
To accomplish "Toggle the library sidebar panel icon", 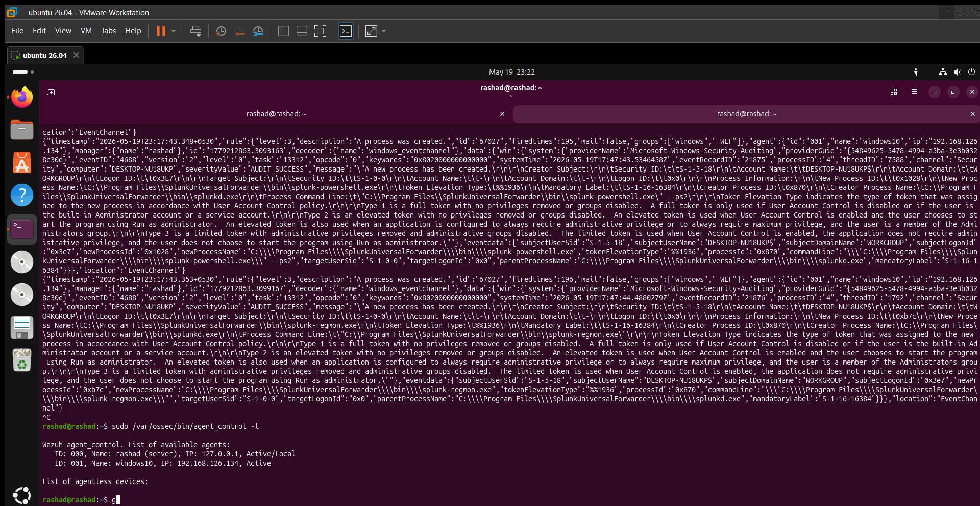I will pyautogui.click(x=283, y=31).
